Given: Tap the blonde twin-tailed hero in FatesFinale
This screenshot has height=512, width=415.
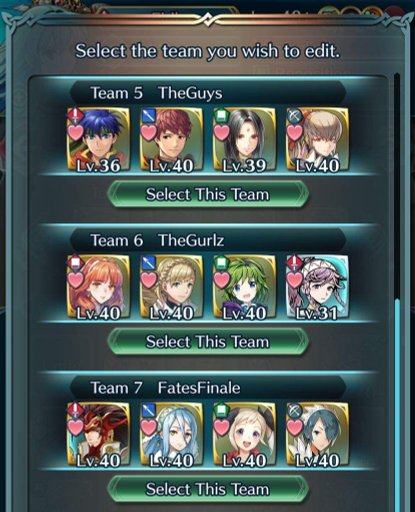Looking at the screenshot, I should pyautogui.click(x=244, y=434).
